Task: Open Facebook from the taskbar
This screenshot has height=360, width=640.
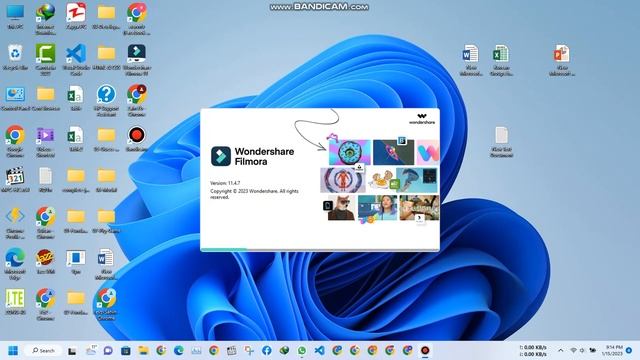Action: pos(267,351)
